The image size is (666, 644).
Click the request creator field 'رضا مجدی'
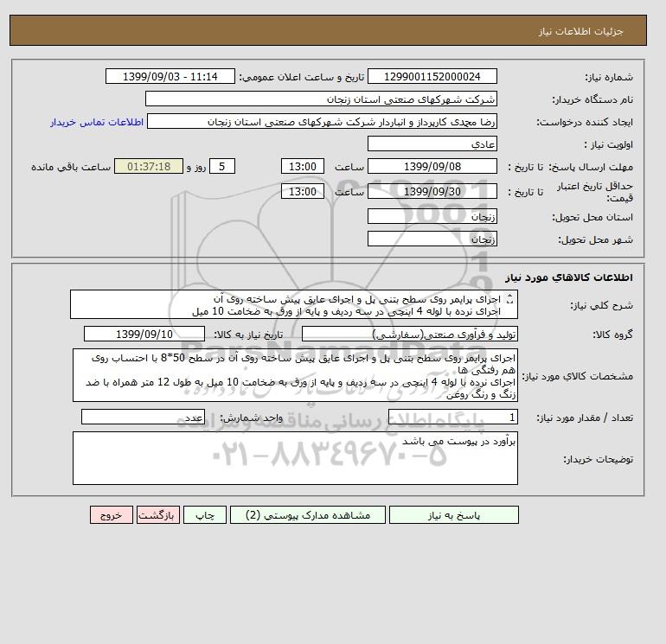coord(322,121)
